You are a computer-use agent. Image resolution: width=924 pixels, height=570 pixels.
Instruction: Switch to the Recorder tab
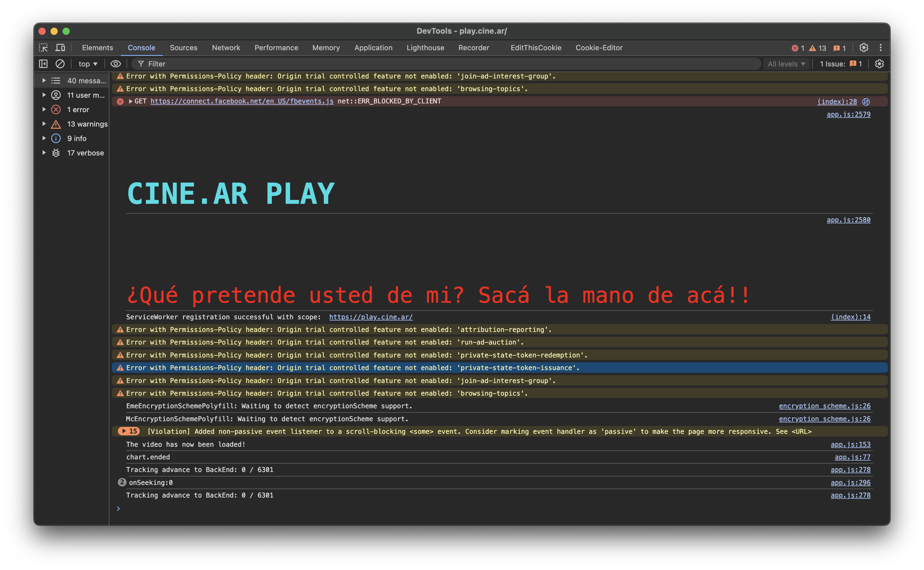tap(474, 47)
